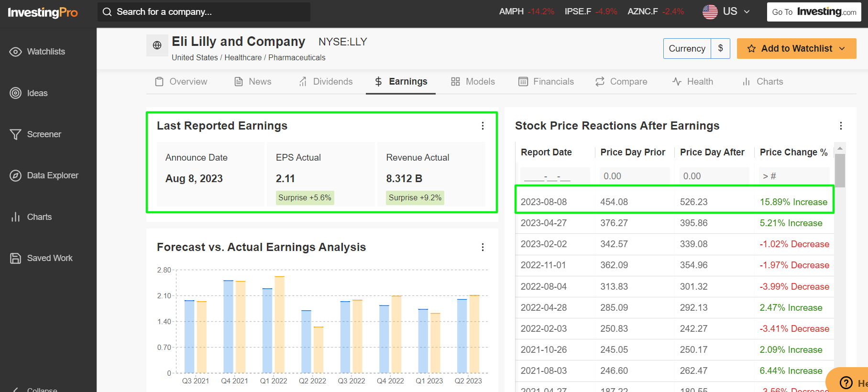Click the 250.83 price day prior cell
This screenshot has width=868, height=392.
point(614,329)
